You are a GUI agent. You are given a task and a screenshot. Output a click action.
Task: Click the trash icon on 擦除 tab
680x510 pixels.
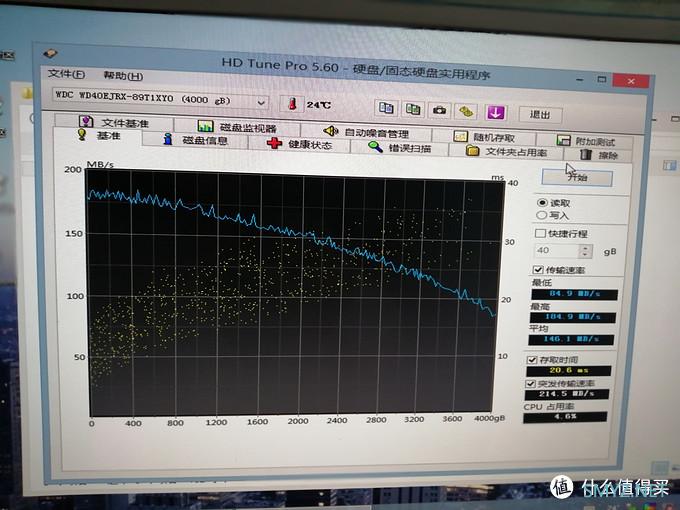tap(585, 154)
